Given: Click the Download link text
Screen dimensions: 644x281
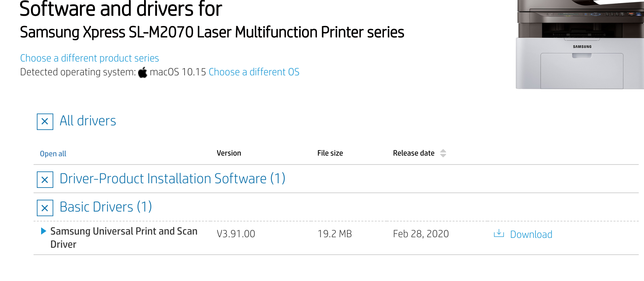Looking at the screenshot, I should point(531,234).
